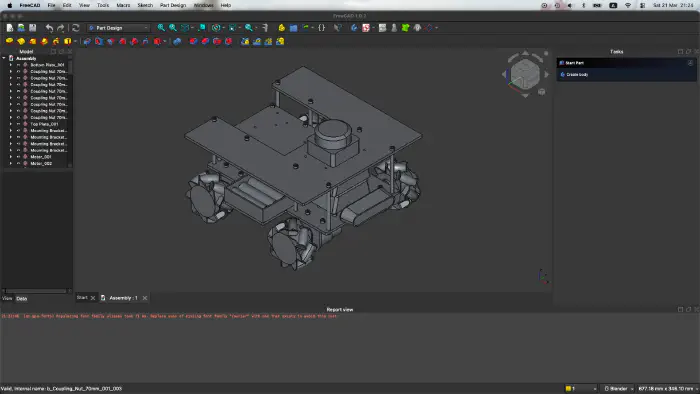Screen dimensions: 700x394
Task: Click the Fit Selection view icon
Action: 173,28
